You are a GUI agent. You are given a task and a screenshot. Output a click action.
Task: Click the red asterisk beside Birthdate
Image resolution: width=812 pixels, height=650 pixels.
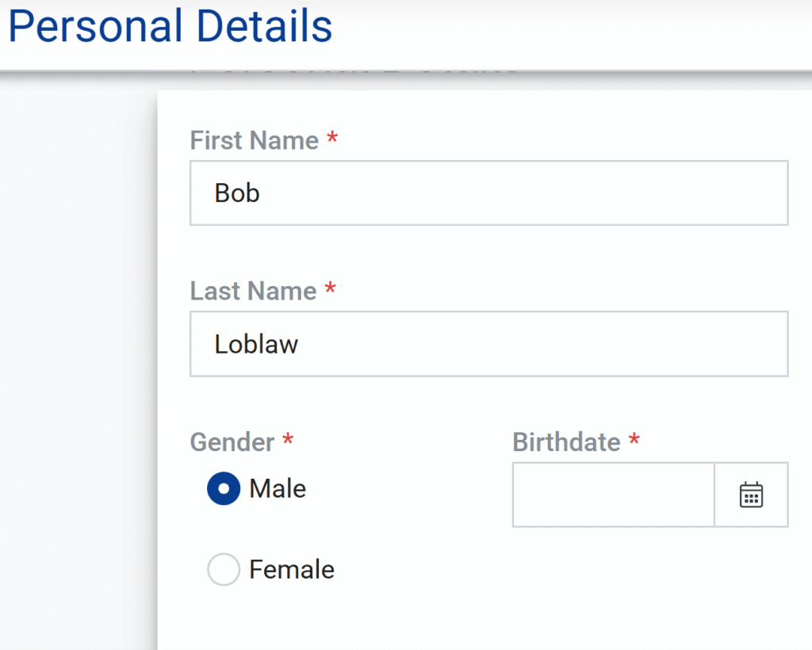634,440
